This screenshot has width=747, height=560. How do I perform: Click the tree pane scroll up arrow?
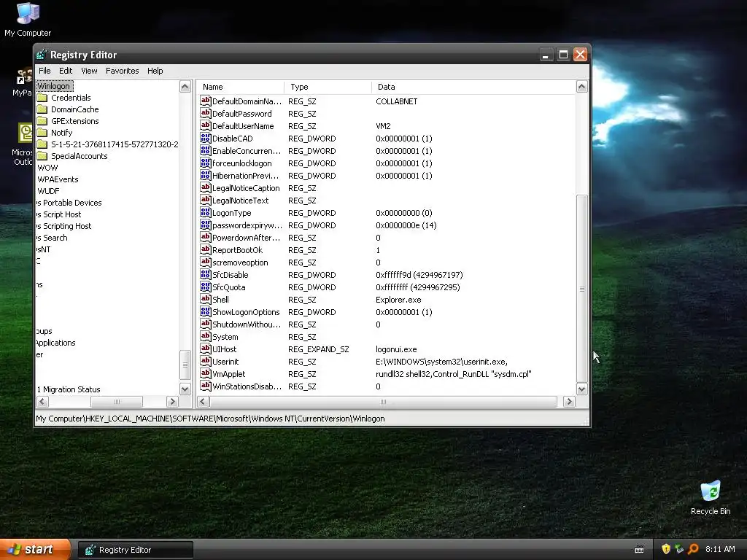(185, 86)
